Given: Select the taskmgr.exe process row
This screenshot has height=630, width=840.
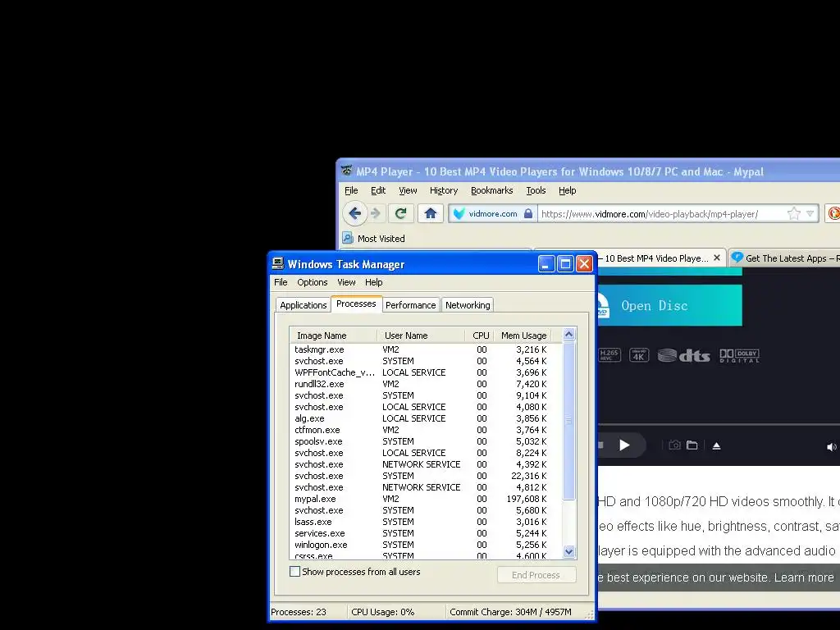Looking at the screenshot, I should click(426, 349).
